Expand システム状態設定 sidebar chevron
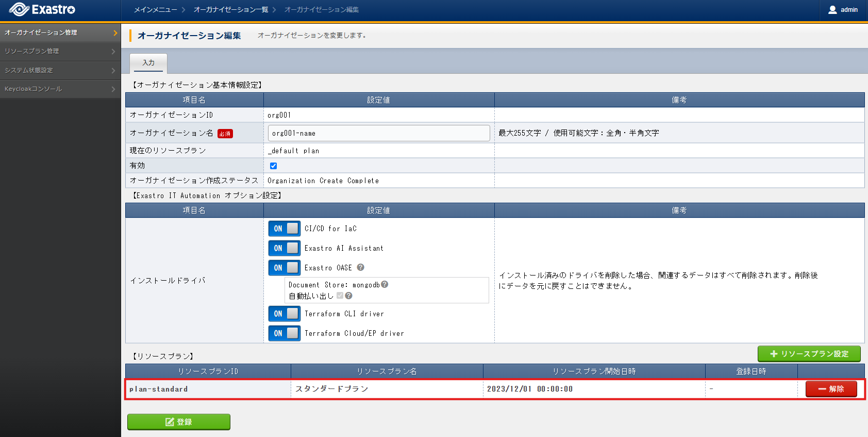868x437 pixels. 113,70
